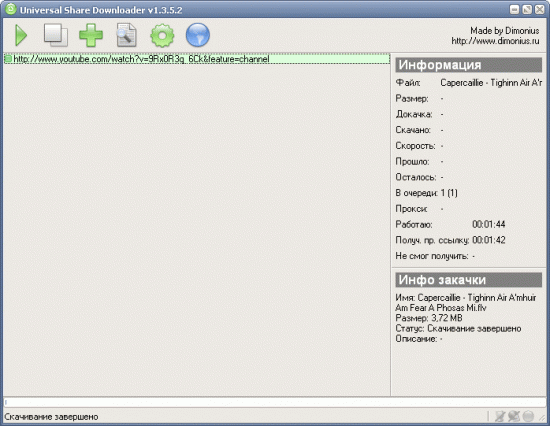Click the progress bar above the status bar
Image resolution: width=550 pixels, height=426 pixels.
(x=275, y=402)
